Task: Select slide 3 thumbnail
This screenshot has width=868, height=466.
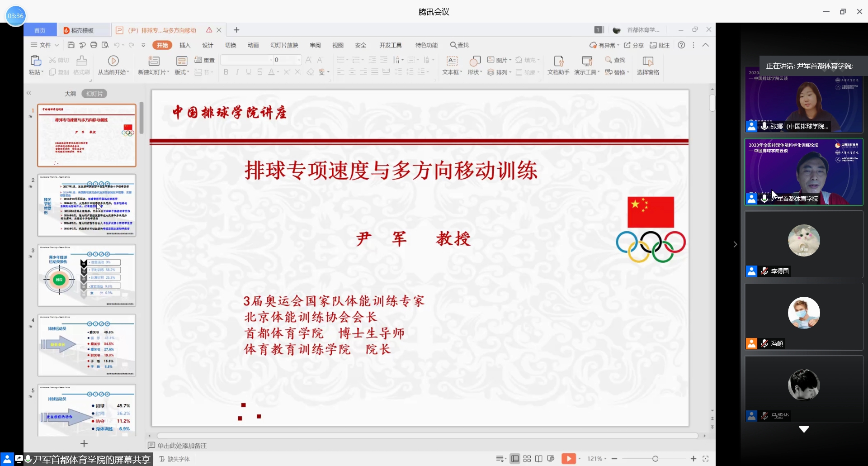Action: [x=86, y=276]
